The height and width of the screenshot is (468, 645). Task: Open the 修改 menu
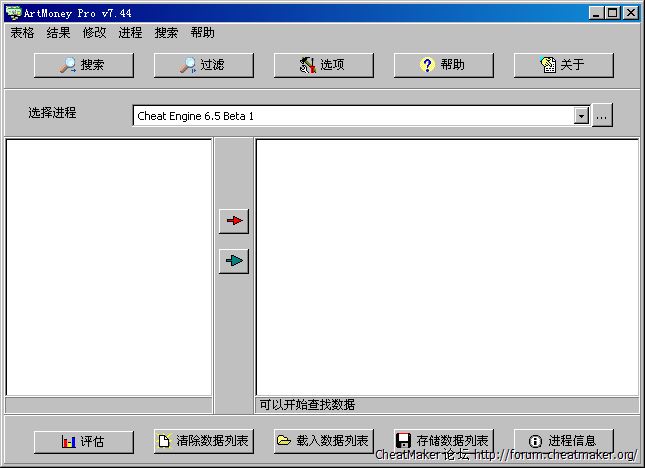click(x=94, y=32)
